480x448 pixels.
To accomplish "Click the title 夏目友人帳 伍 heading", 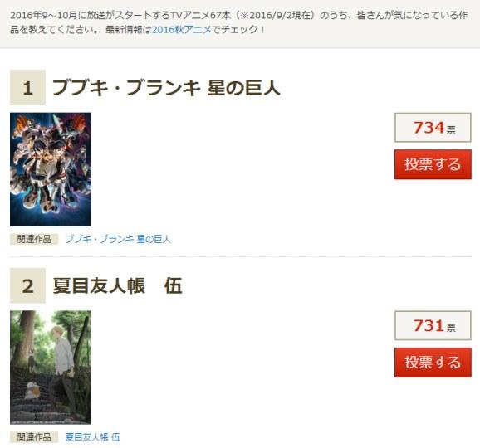I will click(x=118, y=286).
